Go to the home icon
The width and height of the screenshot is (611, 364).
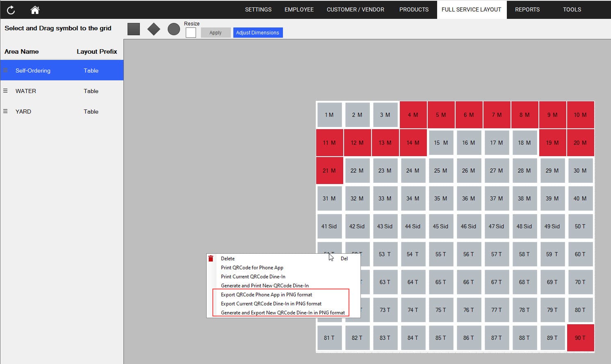click(x=35, y=10)
